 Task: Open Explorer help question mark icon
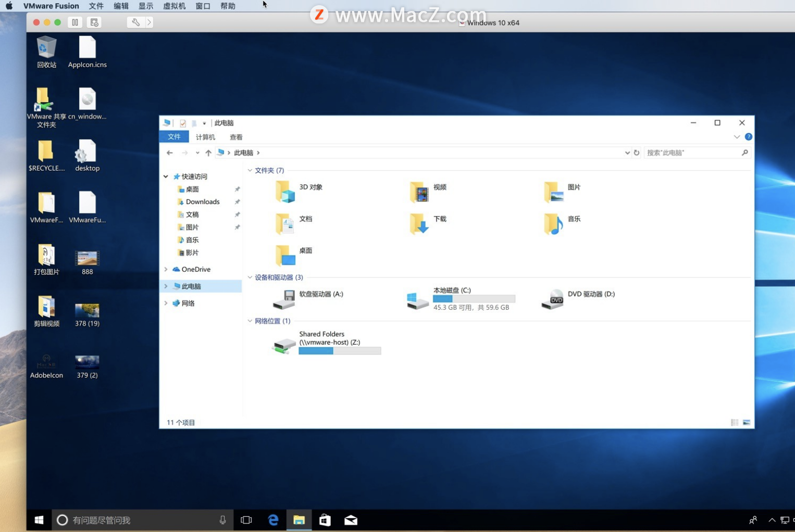tap(749, 137)
